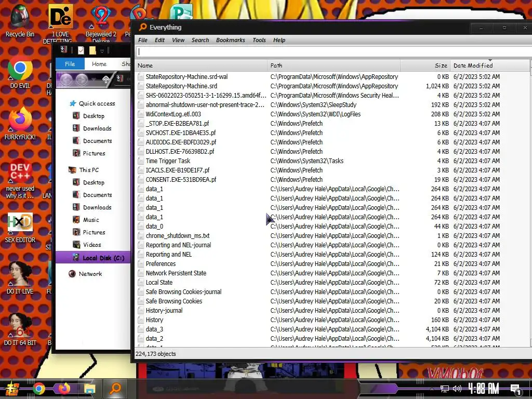Select the Preferences file result
The width and height of the screenshot is (532, 399).
(332, 263)
